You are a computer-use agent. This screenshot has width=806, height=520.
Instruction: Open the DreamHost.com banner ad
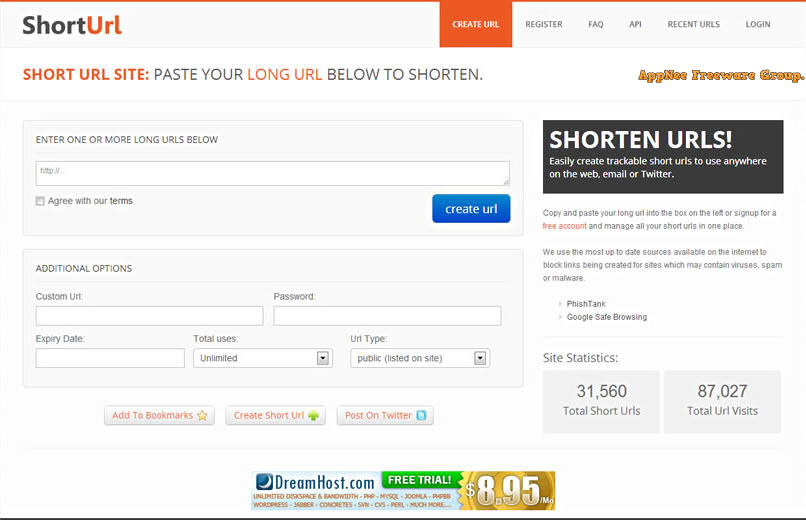(403, 491)
